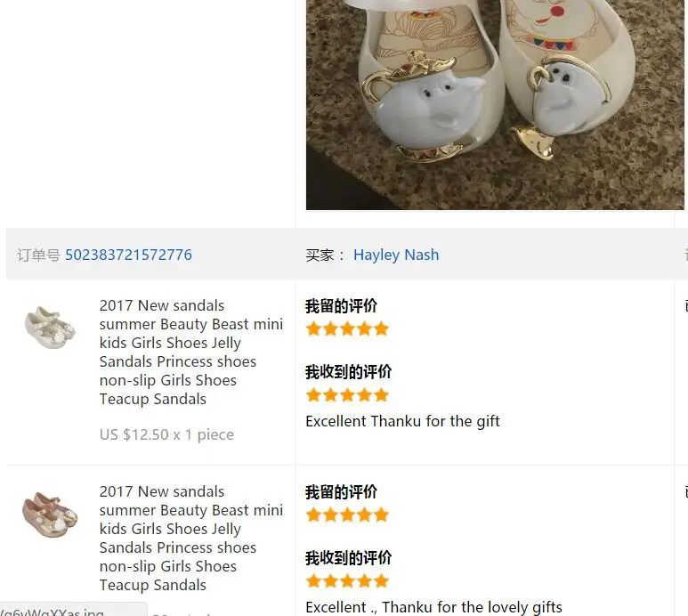Click the first 我收到的评价 heading
Image resolution: width=688 pixels, height=616 pixels.
(x=348, y=371)
